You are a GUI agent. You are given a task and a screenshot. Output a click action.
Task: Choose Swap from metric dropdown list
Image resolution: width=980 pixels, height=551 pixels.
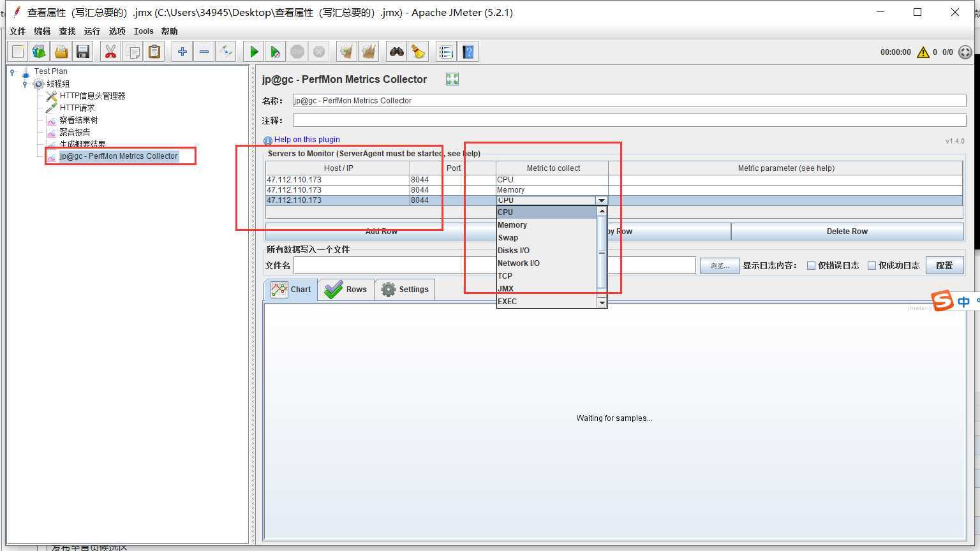(x=547, y=238)
